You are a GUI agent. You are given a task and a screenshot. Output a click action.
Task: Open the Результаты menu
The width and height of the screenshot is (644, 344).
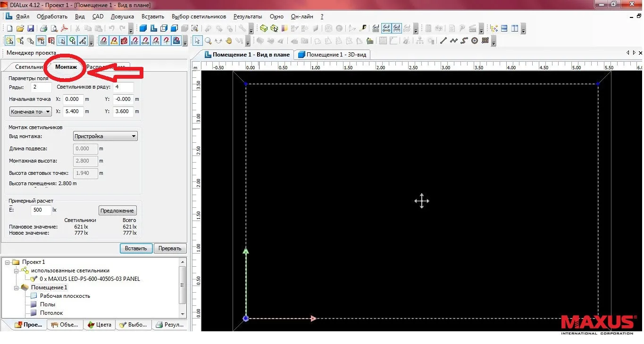(x=248, y=16)
